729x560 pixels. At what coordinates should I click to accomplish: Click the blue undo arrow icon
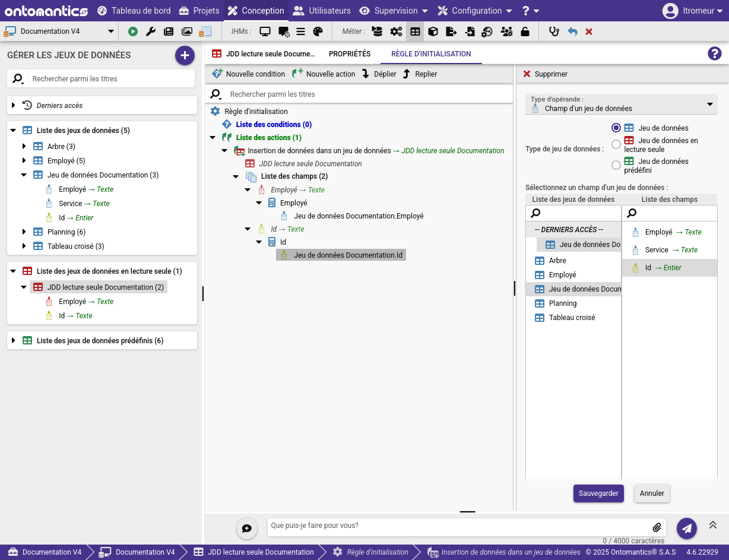[x=572, y=31]
